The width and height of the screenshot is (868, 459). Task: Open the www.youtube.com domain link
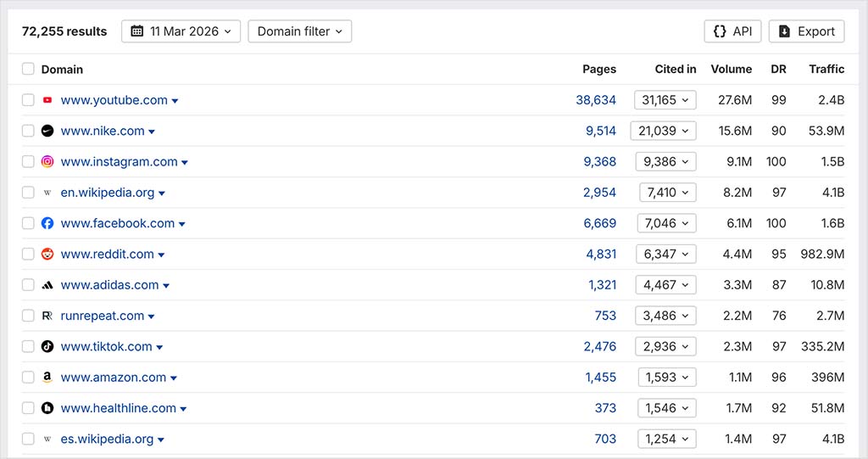[x=114, y=100]
